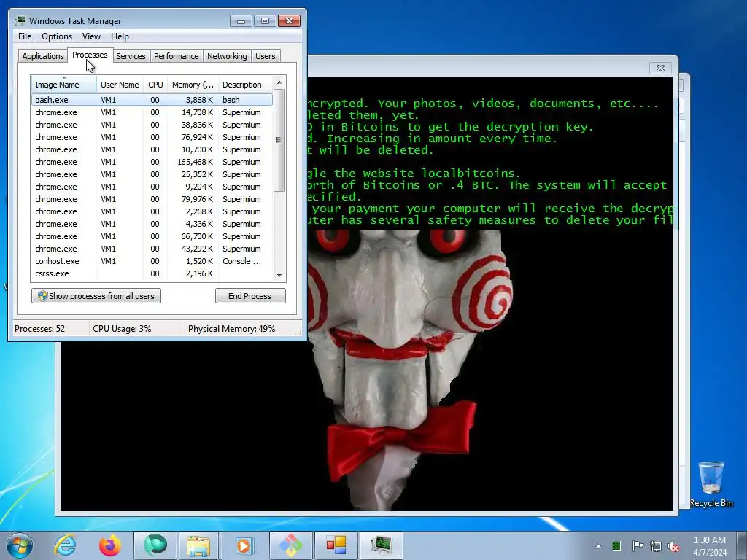Select chrome.exe process using 14,708 K
This screenshot has height=560, width=747.
pos(152,112)
